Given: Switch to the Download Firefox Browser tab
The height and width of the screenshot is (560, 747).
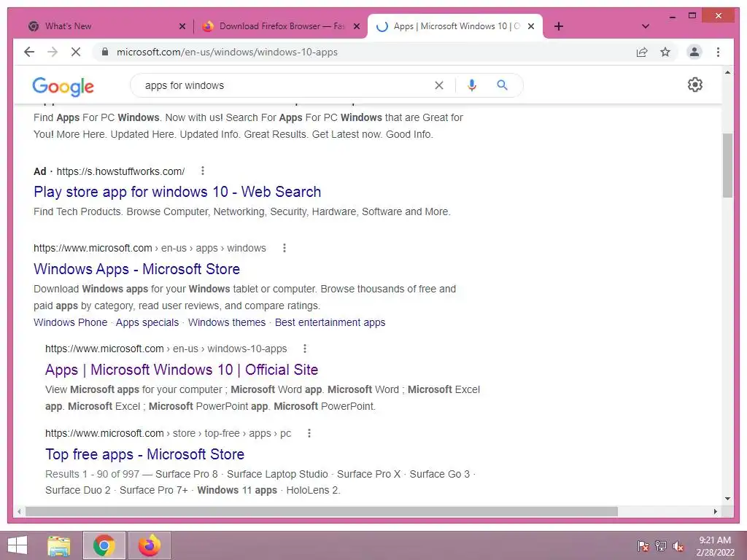Looking at the screenshot, I should (x=279, y=26).
